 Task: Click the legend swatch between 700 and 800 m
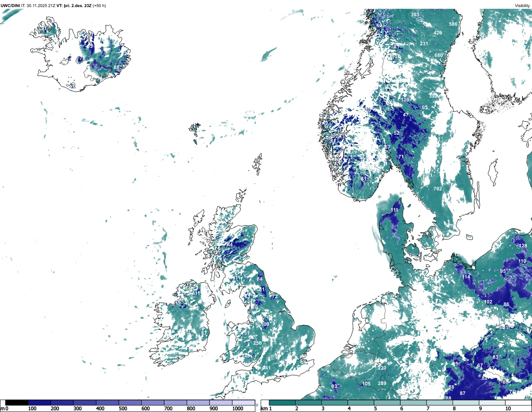[x=175, y=403]
